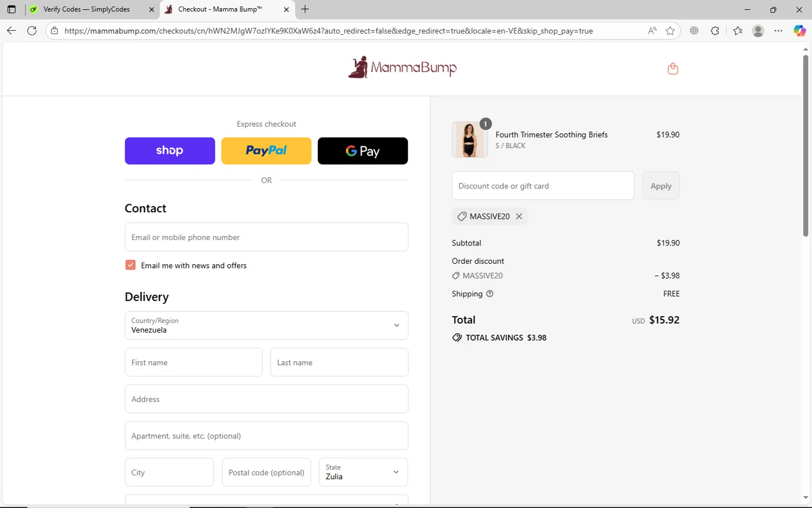Click the MammaBump logo
This screenshot has width=812, height=508.
pyautogui.click(x=402, y=68)
